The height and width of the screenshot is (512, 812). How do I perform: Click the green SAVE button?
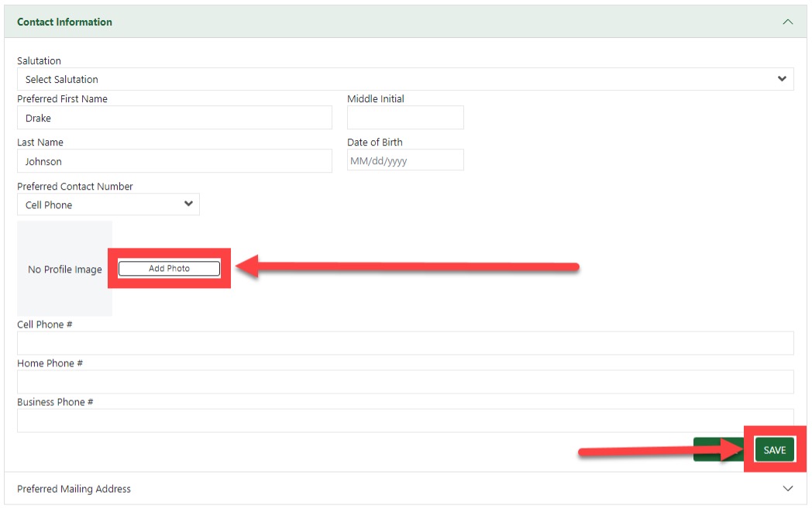point(774,450)
